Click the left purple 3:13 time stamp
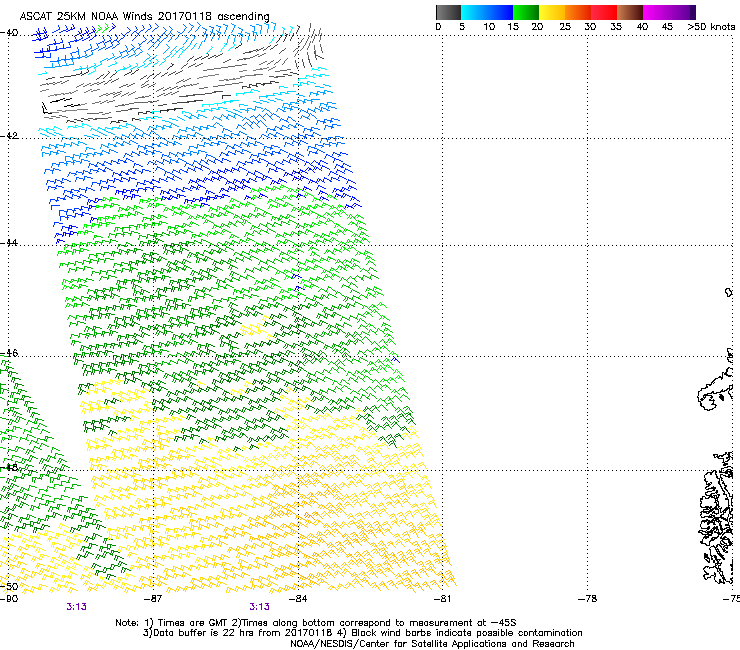 76,607
